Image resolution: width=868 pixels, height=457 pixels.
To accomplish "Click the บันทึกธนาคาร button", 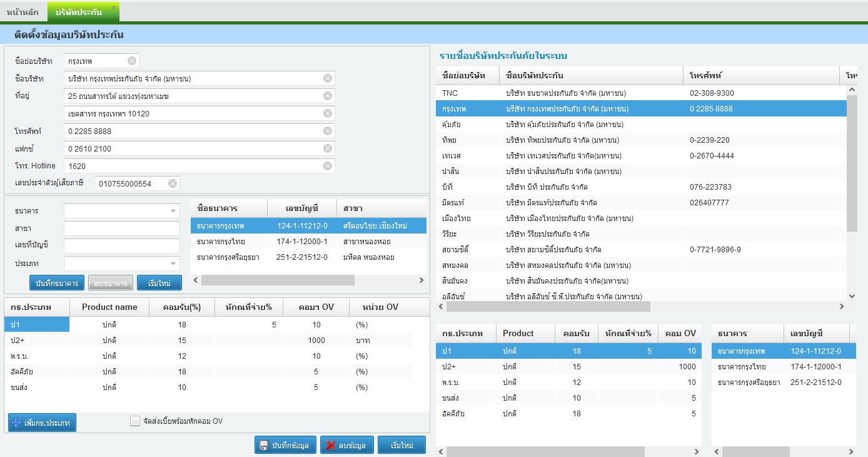I will [x=57, y=283].
